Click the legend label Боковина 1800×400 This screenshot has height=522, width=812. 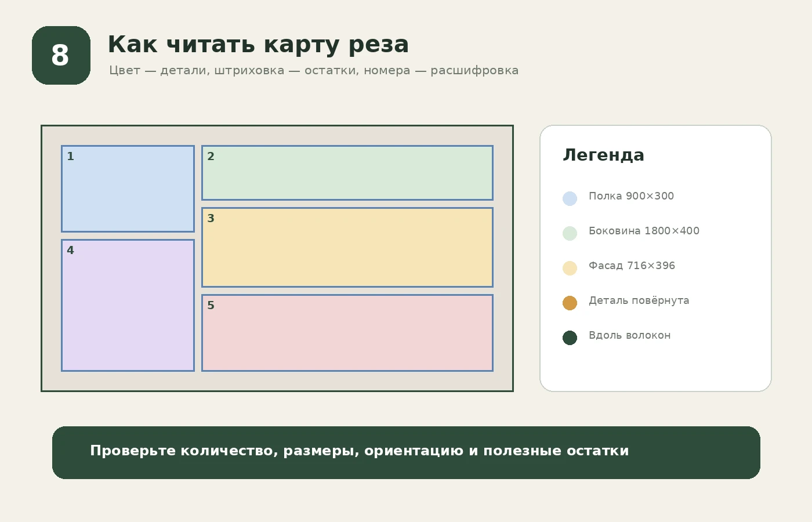pos(644,231)
